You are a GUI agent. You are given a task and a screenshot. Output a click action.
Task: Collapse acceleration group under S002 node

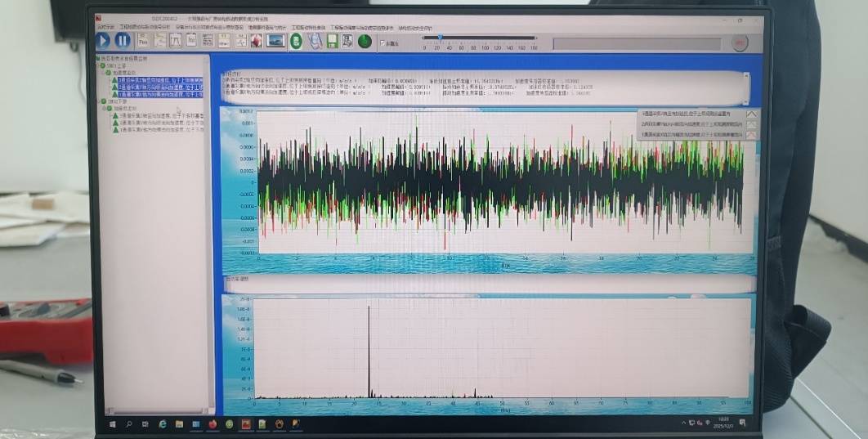point(106,108)
